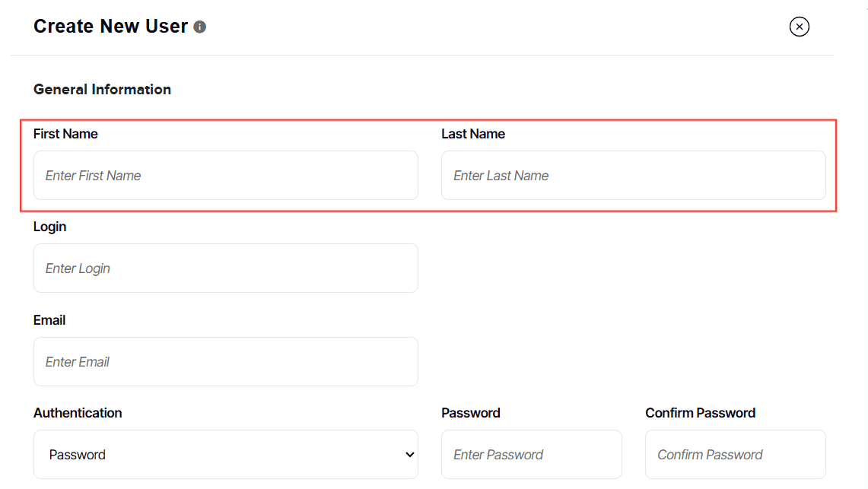Click the Login field label
The width and height of the screenshot is (868, 489).
tap(50, 227)
